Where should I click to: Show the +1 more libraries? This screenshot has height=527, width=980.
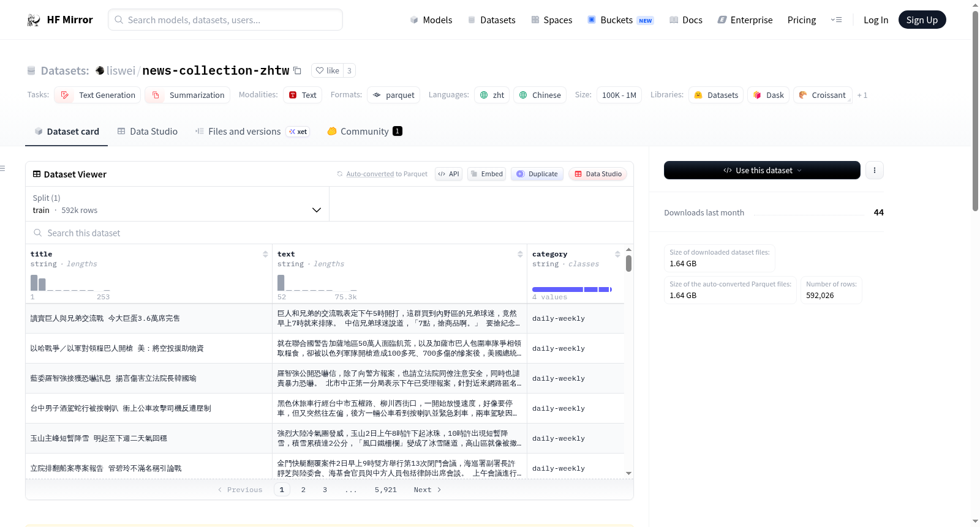[x=862, y=95]
